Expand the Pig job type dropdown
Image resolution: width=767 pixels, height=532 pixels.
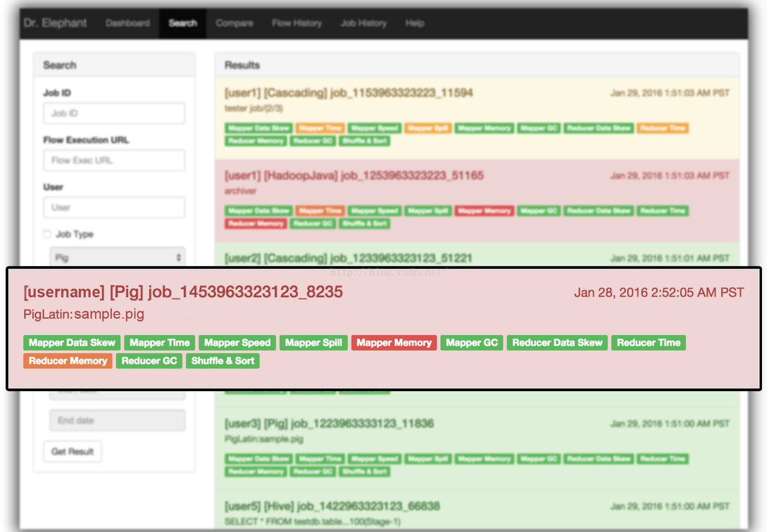(117, 258)
